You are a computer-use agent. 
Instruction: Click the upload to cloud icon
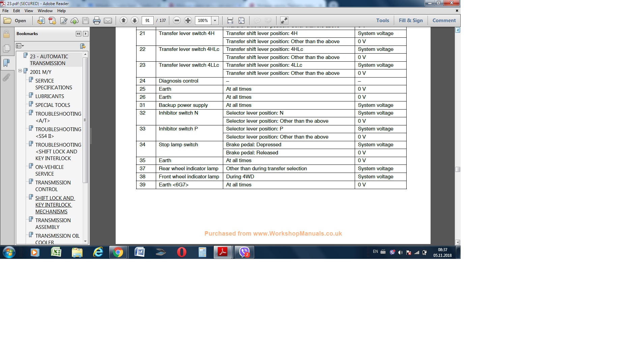tap(75, 21)
